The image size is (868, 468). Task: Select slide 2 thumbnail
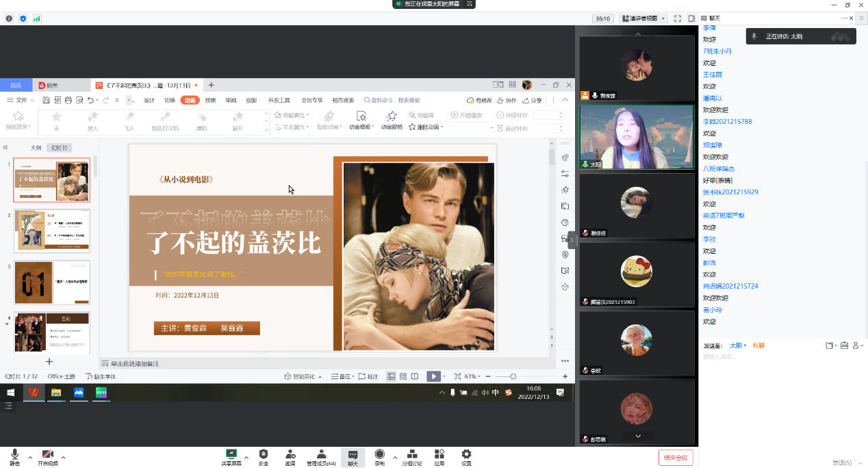pos(52,231)
